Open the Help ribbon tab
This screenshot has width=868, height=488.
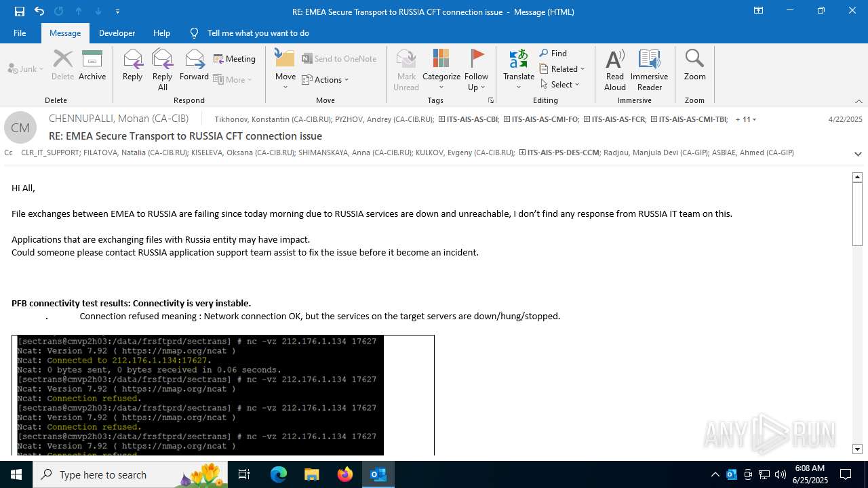[161, 33]
